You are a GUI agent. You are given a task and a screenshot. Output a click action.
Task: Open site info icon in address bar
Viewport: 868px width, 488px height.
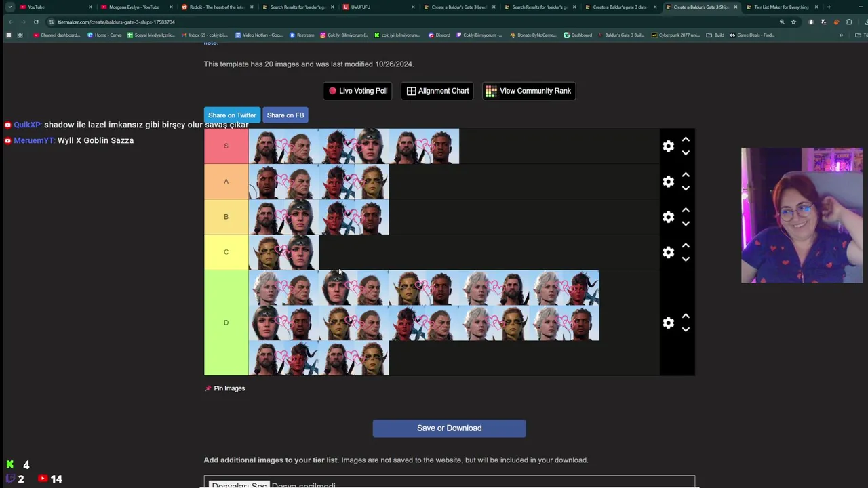[x=52, y=22]
